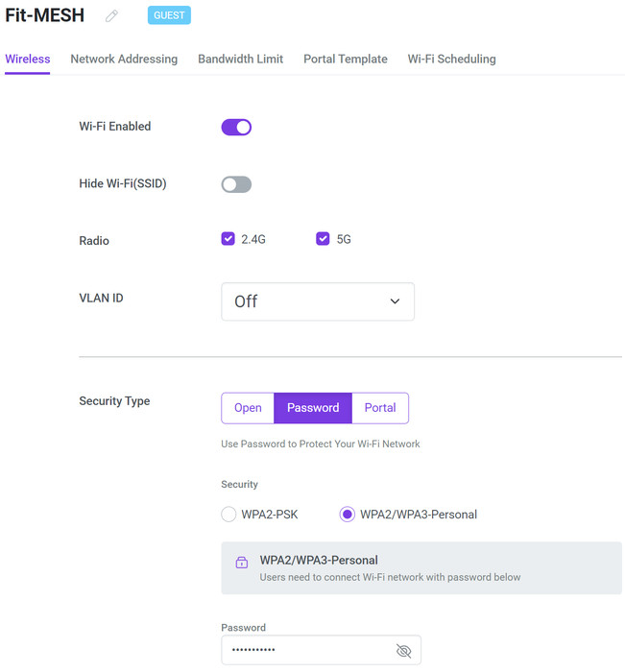The image size is (625, 672).
Task: Select the WPA2-PSK radio option
Action: pos(228,515)
